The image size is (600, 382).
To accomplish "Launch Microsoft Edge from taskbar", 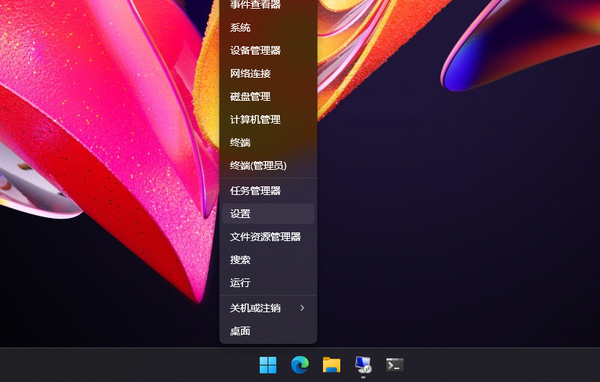I will coord(300,365).
